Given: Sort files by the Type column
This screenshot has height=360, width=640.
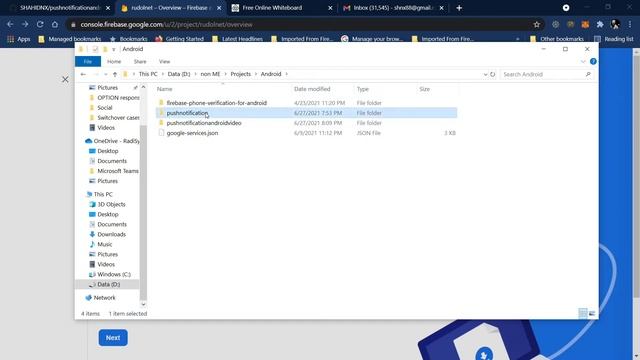Looking at the screenshot, I should [x=362, y=89].
